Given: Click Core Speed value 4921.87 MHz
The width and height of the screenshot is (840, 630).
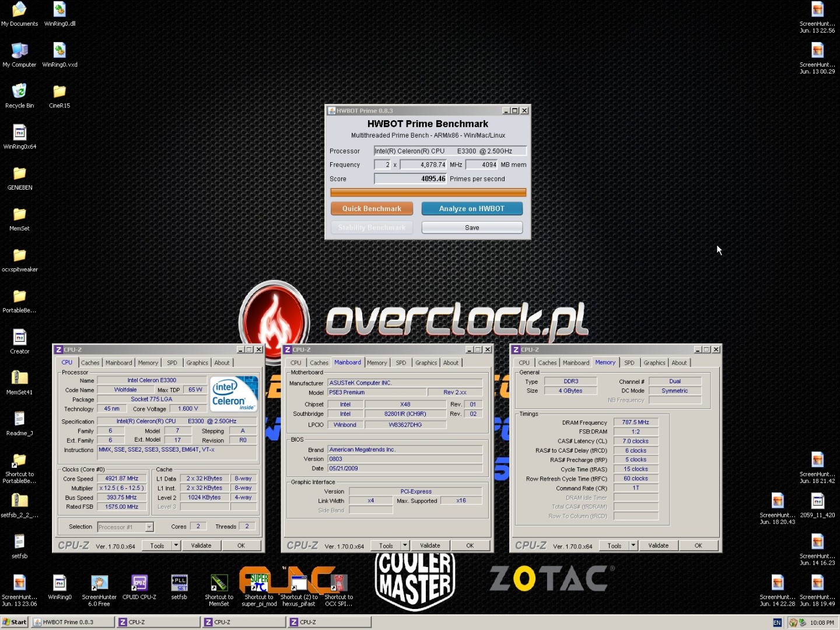Looking at the screenshot, I should [121, 478].
